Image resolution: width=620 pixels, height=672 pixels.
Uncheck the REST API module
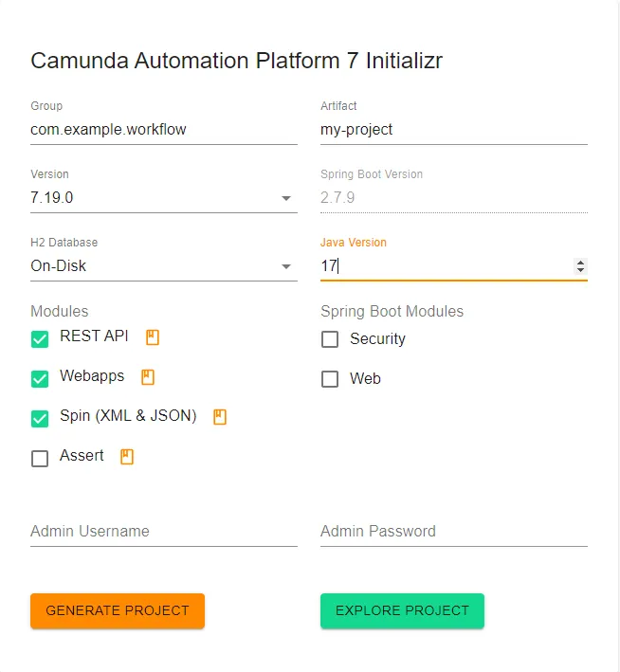coord(40,339)
